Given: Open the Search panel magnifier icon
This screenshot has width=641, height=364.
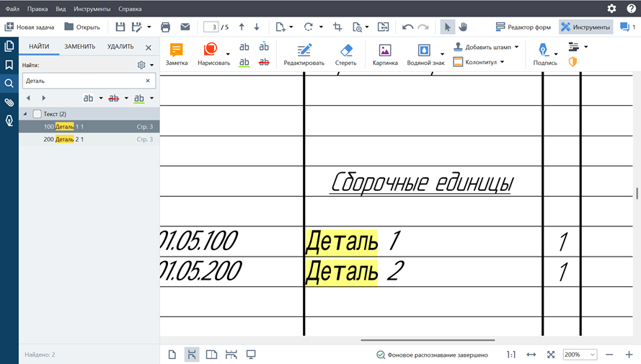Looking at the screenshot, I should pyautogui.click(x=9, y=84).
